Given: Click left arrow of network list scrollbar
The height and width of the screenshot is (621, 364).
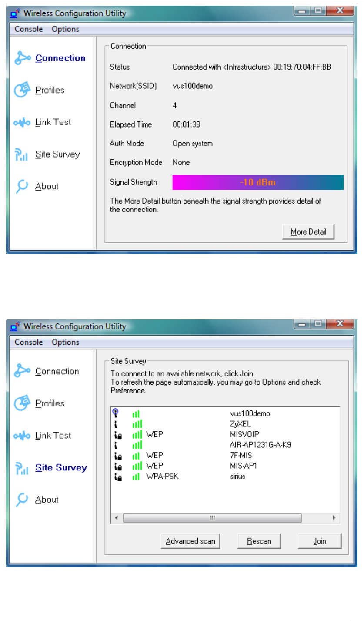Looking at the screenshot, I should 116,518.
